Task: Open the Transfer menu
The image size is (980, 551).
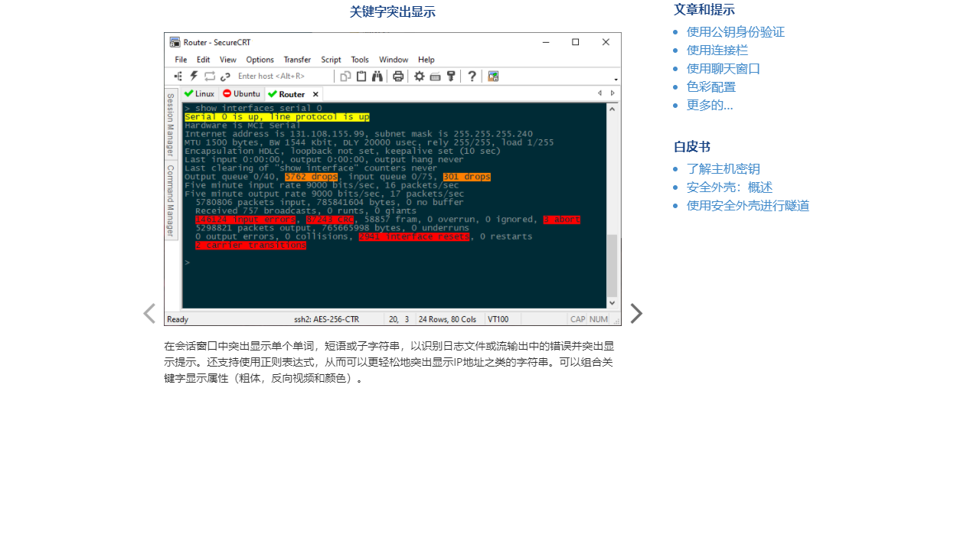Action: (297, 60)
